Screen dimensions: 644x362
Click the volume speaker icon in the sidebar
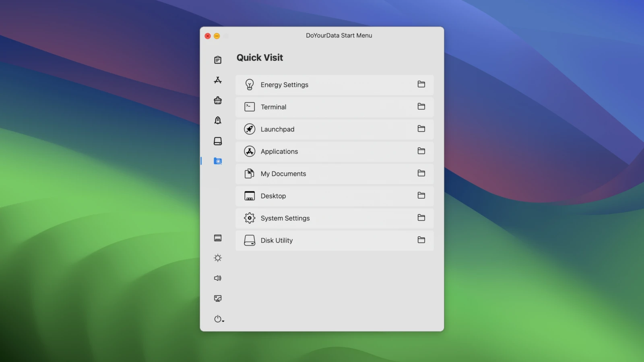pyautogui.click(x=218, y=278)
